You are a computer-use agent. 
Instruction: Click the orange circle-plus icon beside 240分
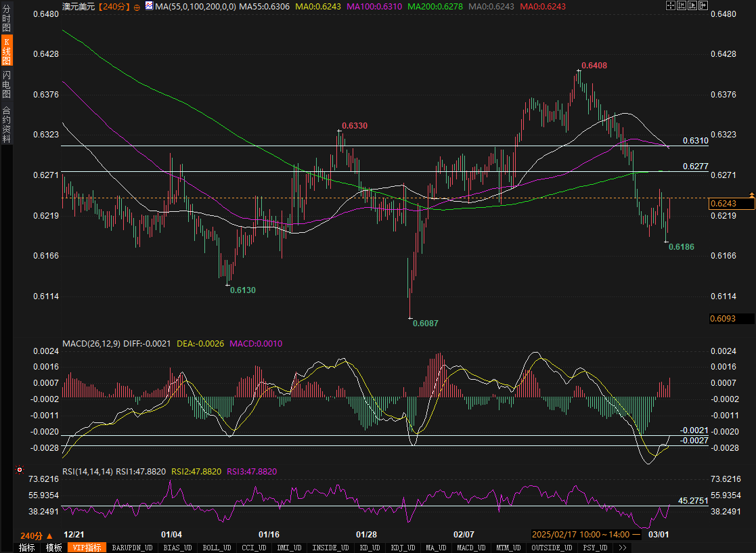(x=137, y=7)
